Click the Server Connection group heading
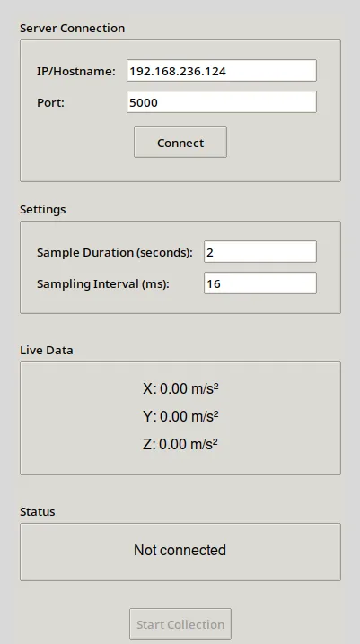 coord(73,29)
